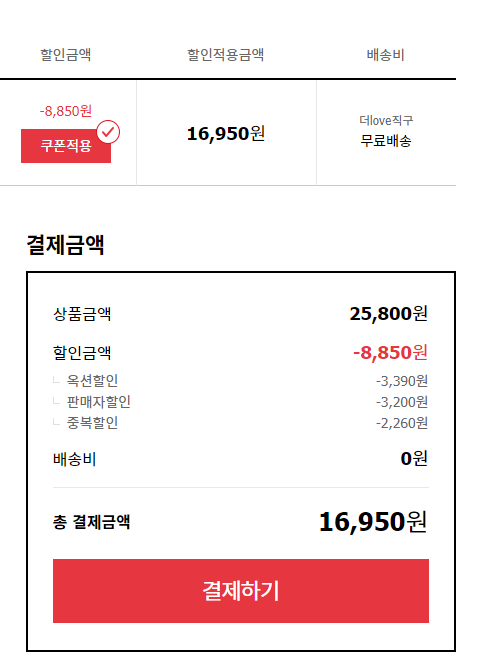Click the -3,390원 옥션할인 value
This screenshot has height=671, width=477.
[x=402, y=381]
